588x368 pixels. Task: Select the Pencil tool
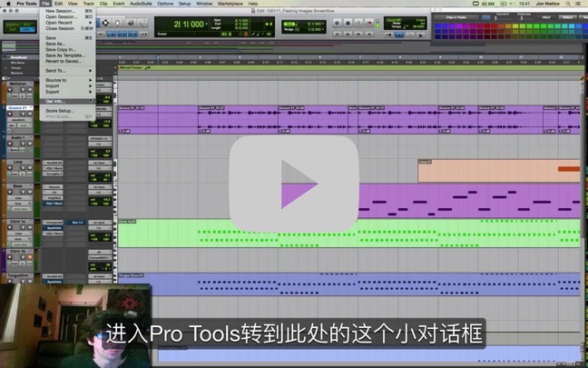click(x=142, y=23)
